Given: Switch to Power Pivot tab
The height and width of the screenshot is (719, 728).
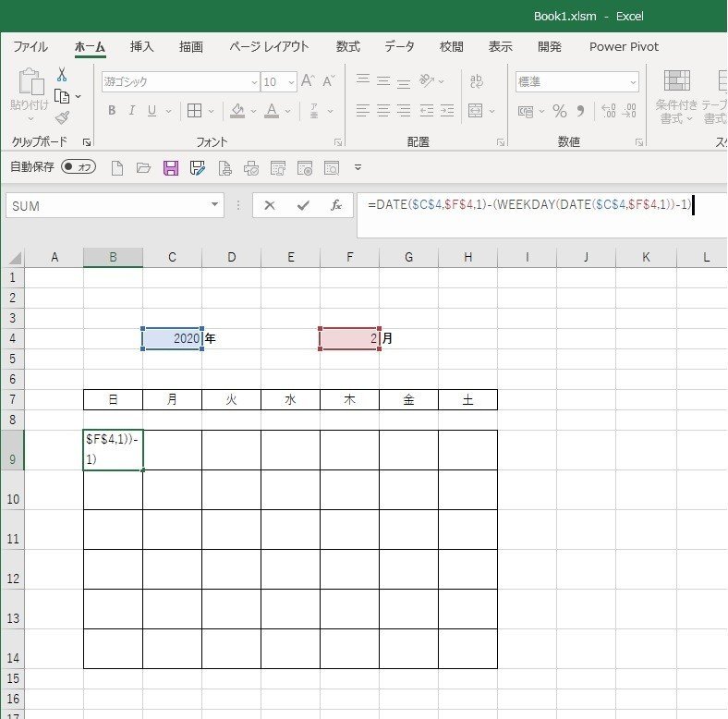Looking at the screenshot, I should coord(624,46).
